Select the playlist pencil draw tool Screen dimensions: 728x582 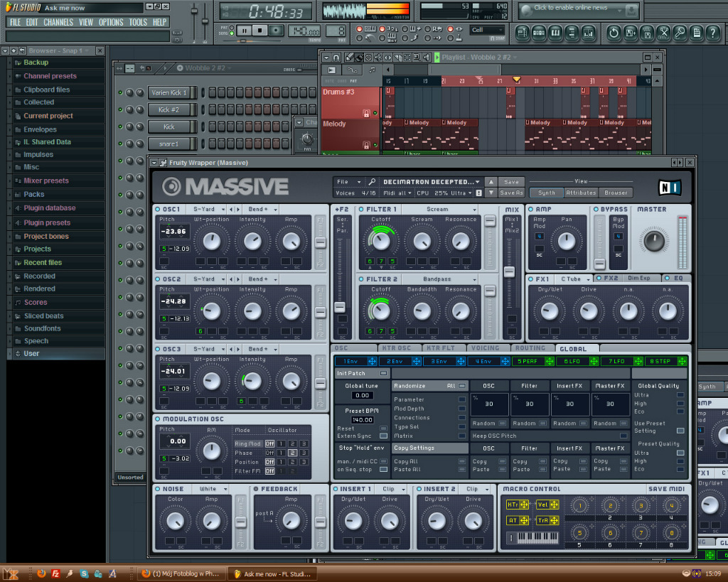pos(349,58)
